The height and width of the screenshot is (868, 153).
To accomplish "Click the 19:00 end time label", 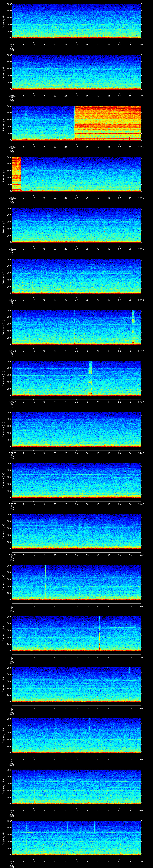I will tap(141, 249).
